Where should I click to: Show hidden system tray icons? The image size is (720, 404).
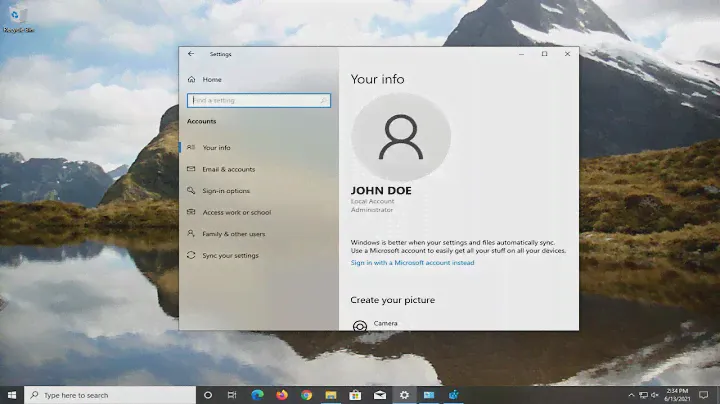631,395
